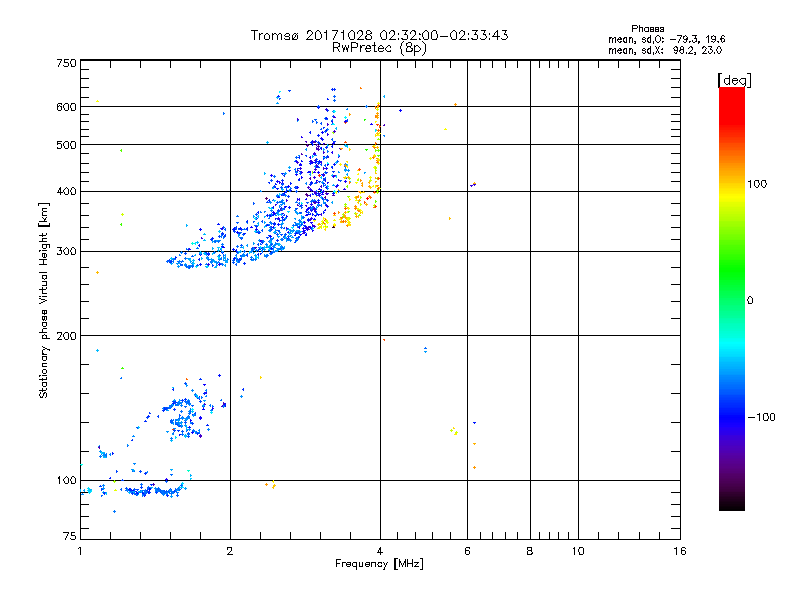Click the phase colorbar gradient strip
Viewport: 800px width, 600px height.
coord(732,298)
